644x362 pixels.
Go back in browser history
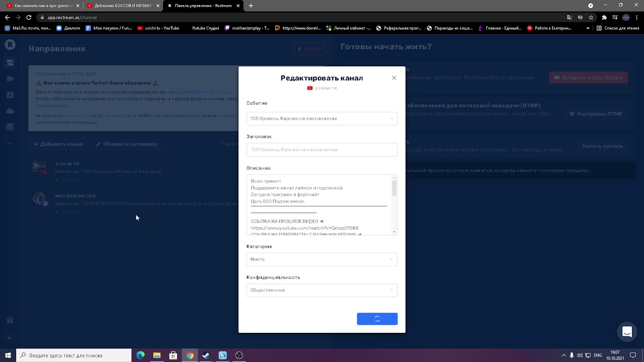(7, 17)
